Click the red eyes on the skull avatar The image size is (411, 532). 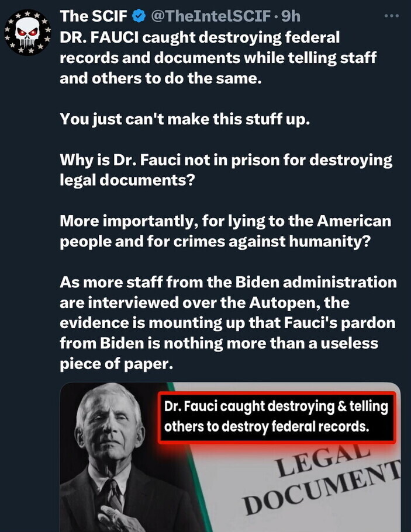27,32
